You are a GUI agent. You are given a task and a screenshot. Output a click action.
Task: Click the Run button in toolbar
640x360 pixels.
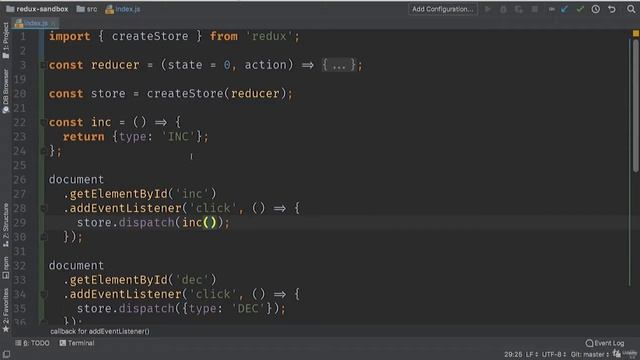pyautogui.click(x=488, y=9)
